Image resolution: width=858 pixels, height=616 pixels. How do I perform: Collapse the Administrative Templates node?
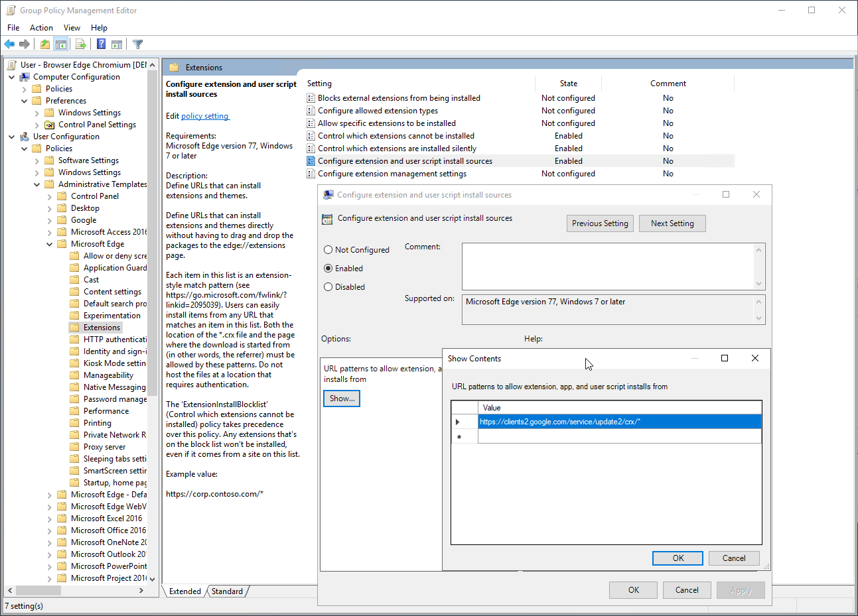37,184
